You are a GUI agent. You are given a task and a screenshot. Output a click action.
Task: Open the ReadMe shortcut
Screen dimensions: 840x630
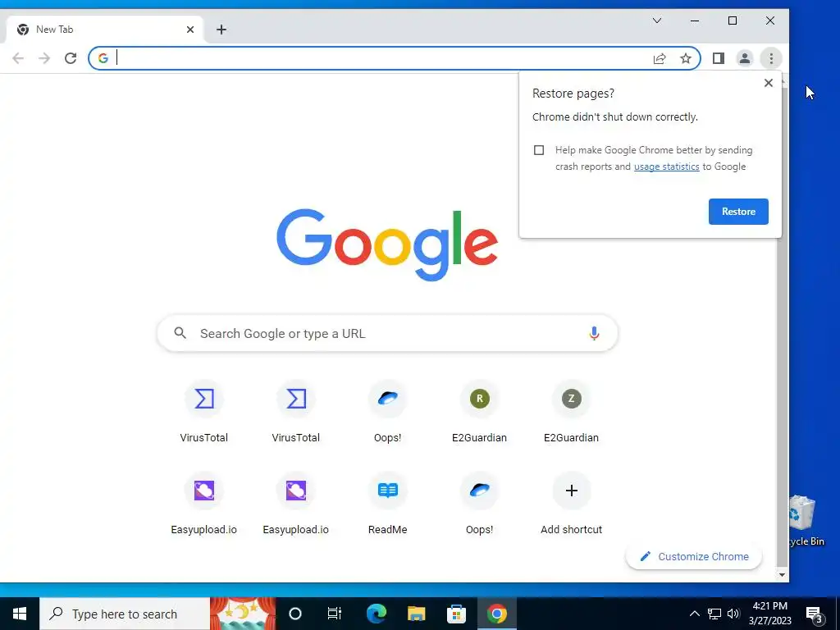pos(387,504)
